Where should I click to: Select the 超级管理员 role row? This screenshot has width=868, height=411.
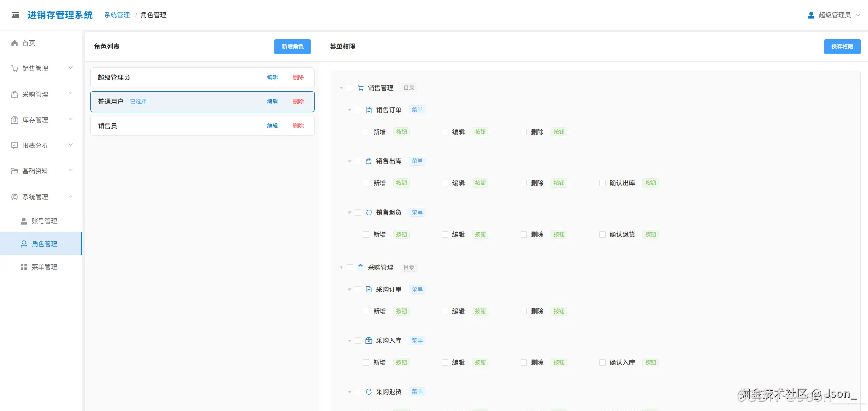(x=202, y=77)
